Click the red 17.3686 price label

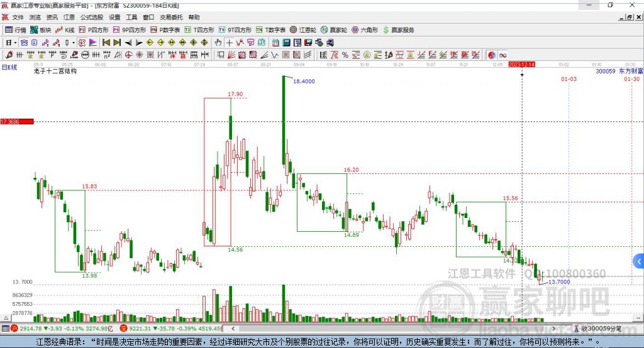point(17,121)
